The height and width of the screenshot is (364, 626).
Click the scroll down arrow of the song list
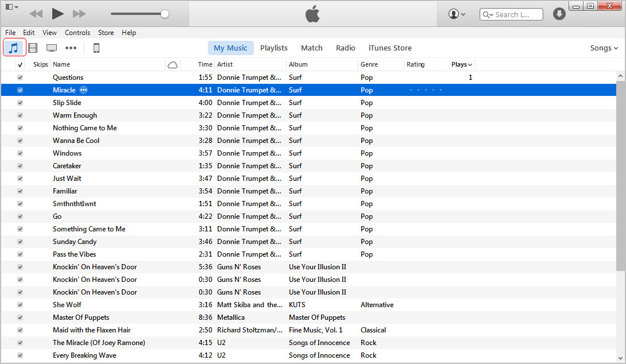click(620, 358)
